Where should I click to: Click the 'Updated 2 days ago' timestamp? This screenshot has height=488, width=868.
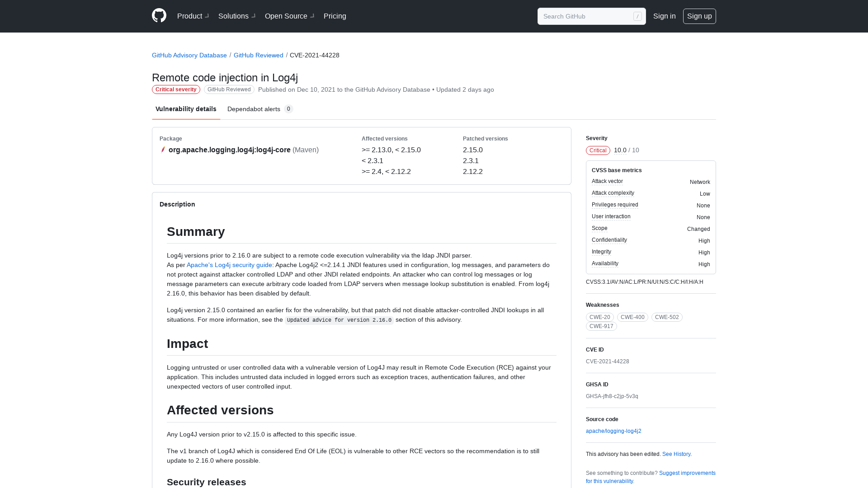[x=465, y=89]
